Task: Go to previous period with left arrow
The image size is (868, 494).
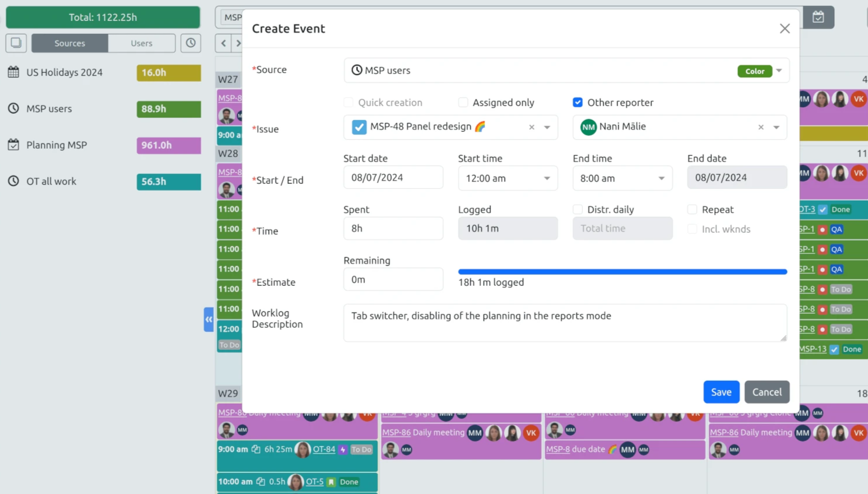Action: [x=223, y=43]
